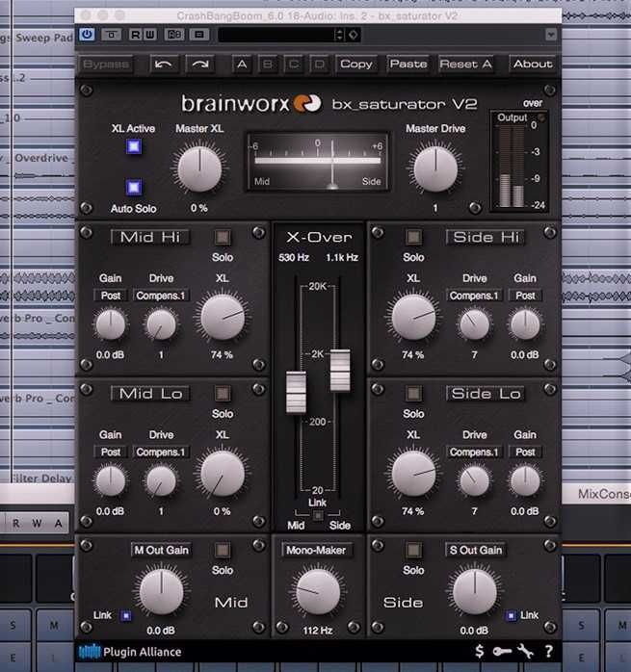
Task: Open Side Lo Drive Compens.1 selector
Action: click(474, 452)
